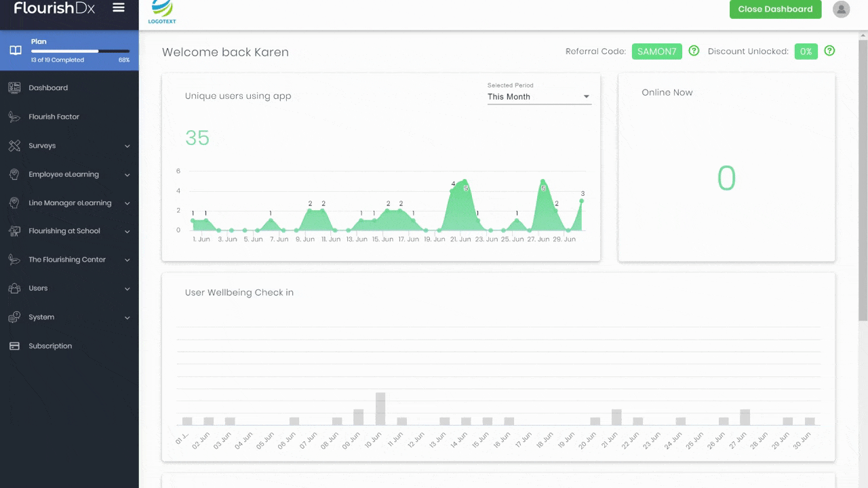The image size is (868, 488).
Task: Click the Flourishing at School icon
Action: point(14,231)
